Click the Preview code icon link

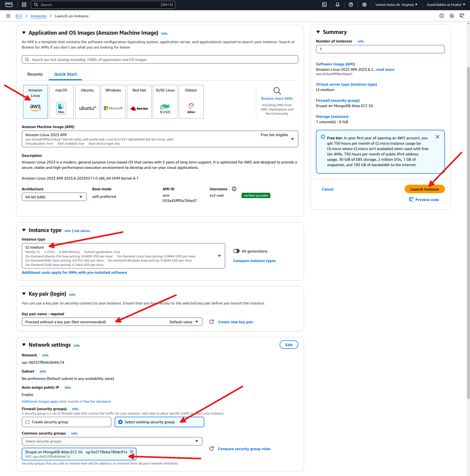(424, 200)
